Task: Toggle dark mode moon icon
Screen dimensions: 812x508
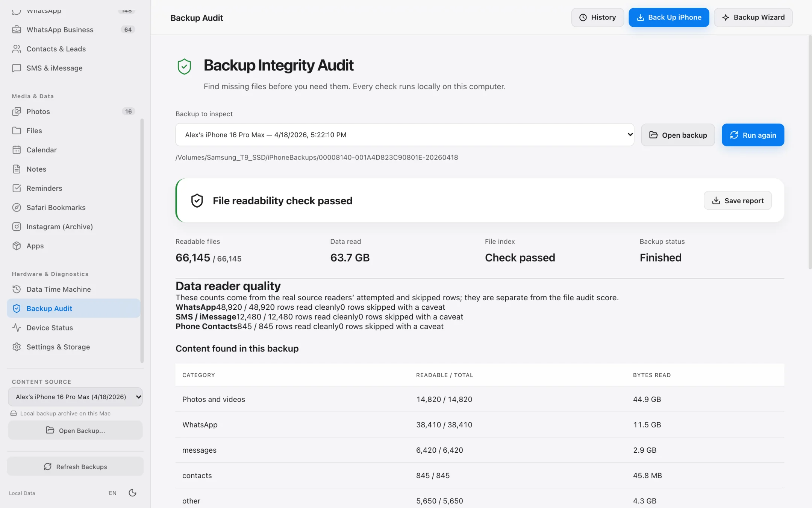Action: [x=132, y=493]
